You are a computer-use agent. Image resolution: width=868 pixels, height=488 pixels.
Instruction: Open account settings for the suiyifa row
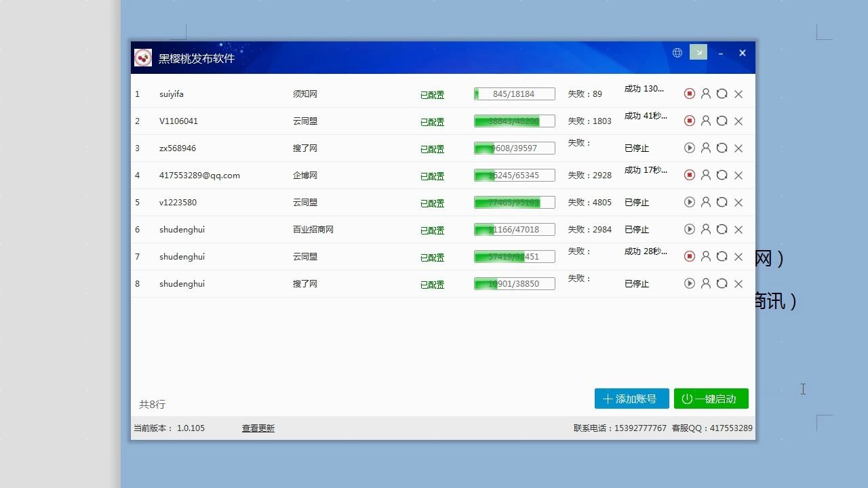[x=706, y=94]
